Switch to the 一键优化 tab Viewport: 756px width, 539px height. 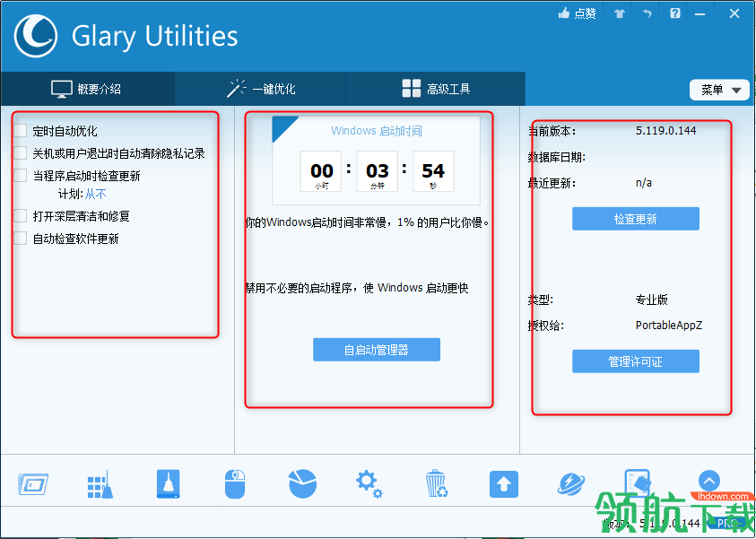(x=262, y=89)
